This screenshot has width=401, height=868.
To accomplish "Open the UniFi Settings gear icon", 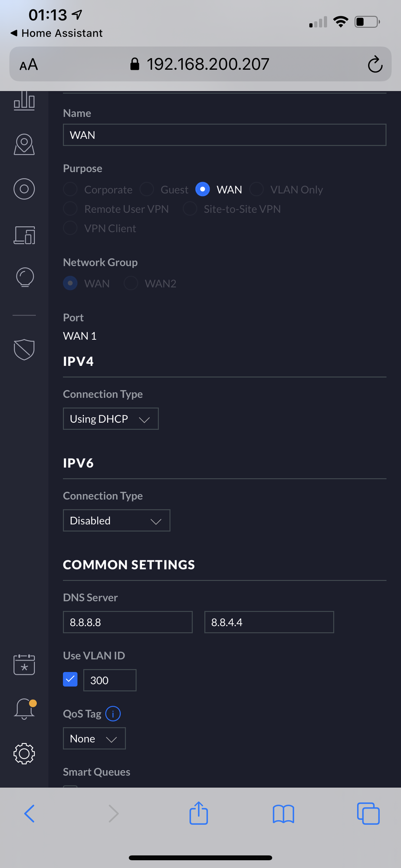I will [x=24, y=754].
